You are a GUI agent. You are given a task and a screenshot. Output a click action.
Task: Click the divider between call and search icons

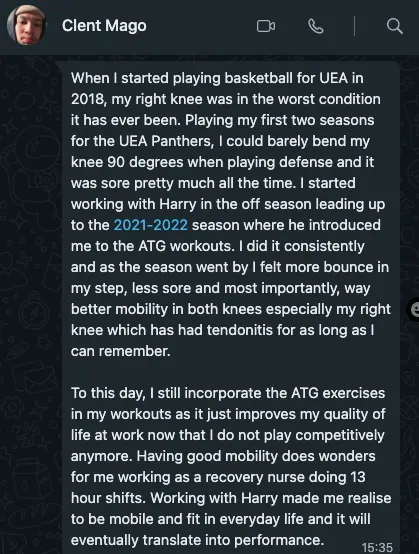354,26
